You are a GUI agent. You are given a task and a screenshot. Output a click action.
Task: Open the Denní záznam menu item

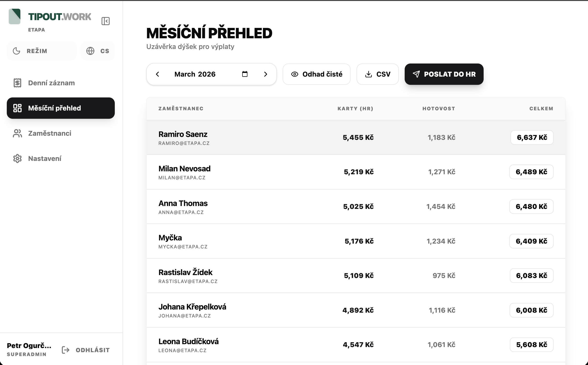coord(51,83)
